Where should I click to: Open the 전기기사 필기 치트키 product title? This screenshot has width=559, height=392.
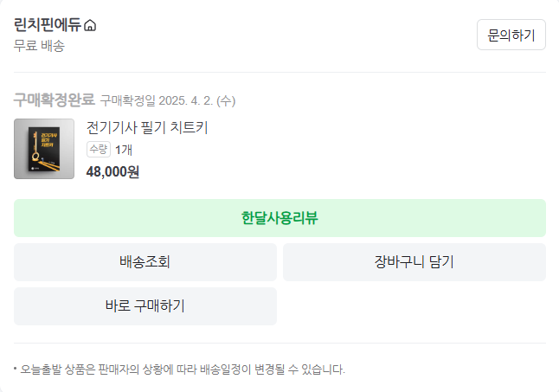147,127
